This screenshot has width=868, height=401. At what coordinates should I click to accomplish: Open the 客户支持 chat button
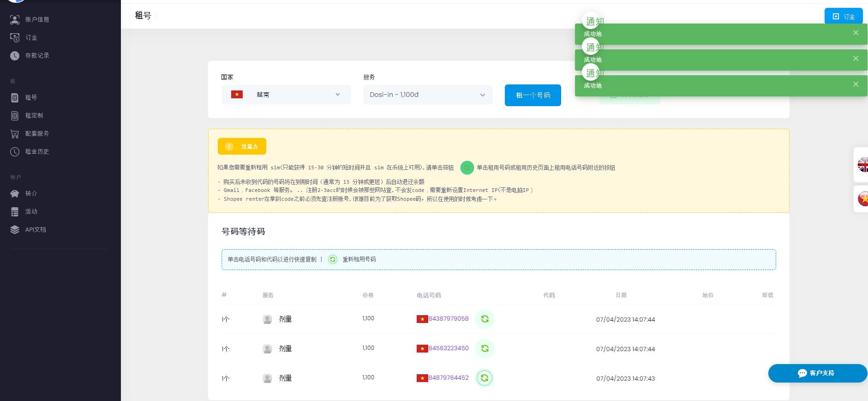(817, 373)
